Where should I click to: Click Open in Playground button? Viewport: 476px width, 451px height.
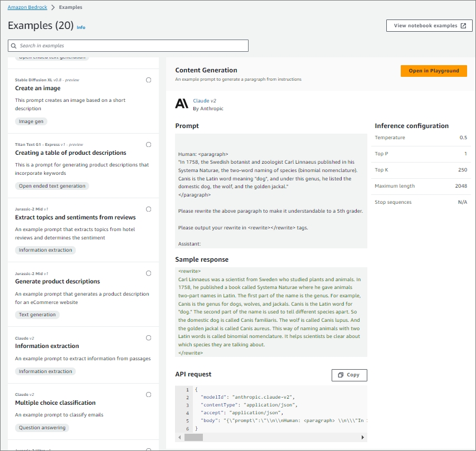coord(434,71)
